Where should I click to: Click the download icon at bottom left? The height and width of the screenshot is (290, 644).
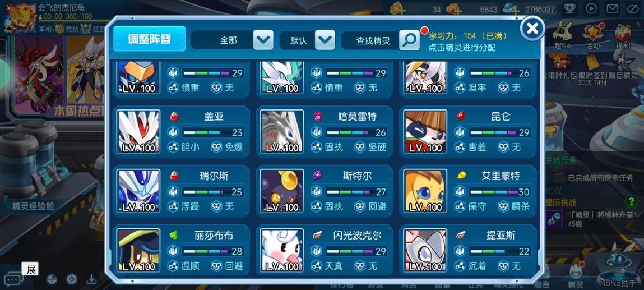pyautogui.click(x=91, y=279)
